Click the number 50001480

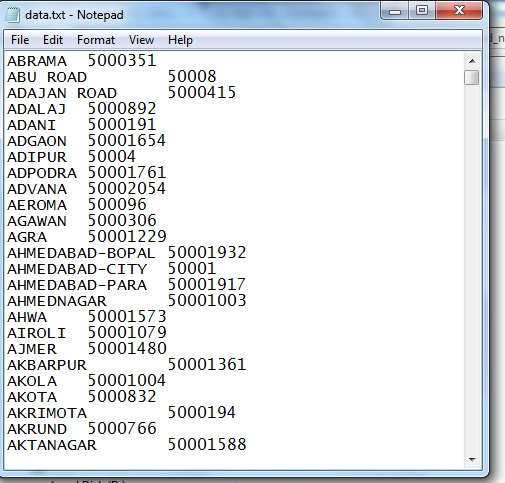pos(127,349)
